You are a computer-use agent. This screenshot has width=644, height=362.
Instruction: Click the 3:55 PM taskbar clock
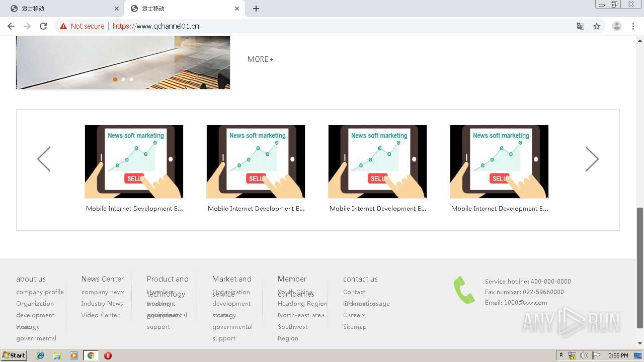coord(618,355)
